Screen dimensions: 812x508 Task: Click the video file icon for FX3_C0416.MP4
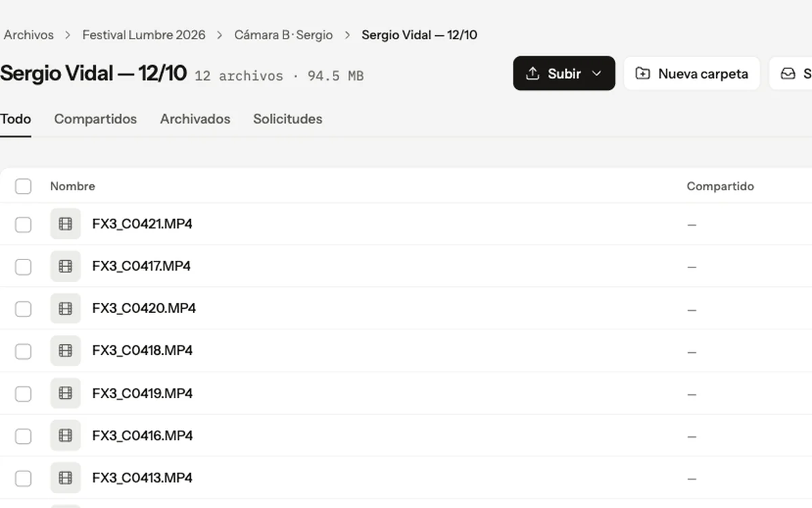tap(66, 436)
